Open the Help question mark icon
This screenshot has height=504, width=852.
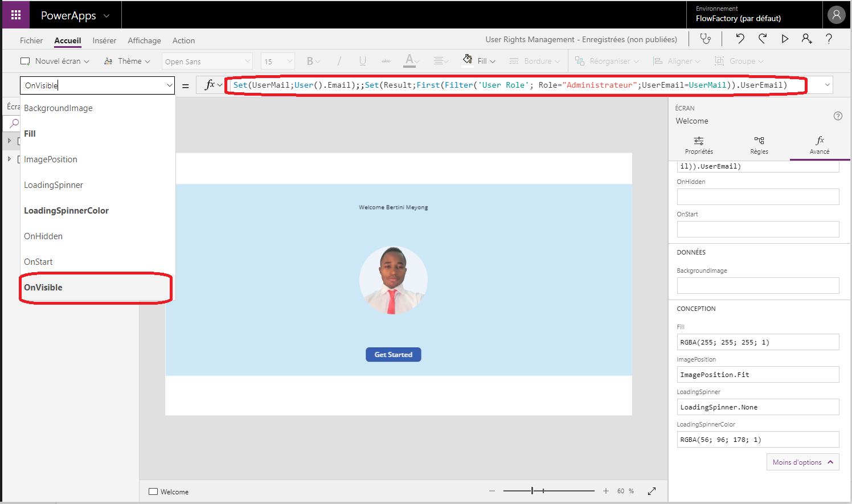click(x=829, y=39)
